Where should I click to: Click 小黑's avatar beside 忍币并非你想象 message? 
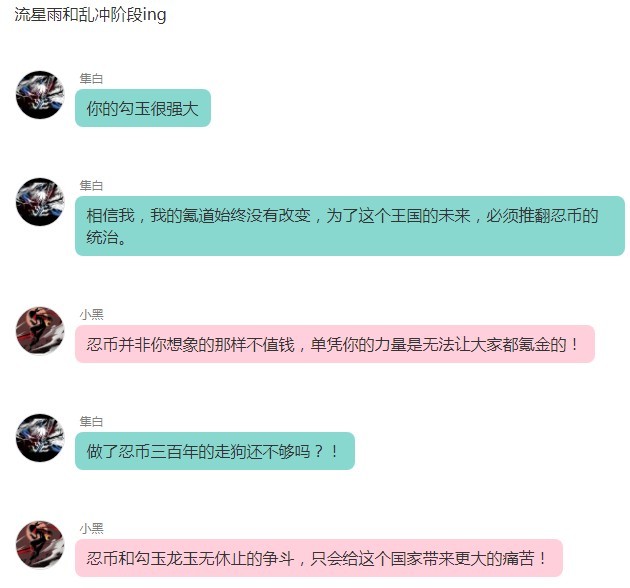click(x=40, y=331)
